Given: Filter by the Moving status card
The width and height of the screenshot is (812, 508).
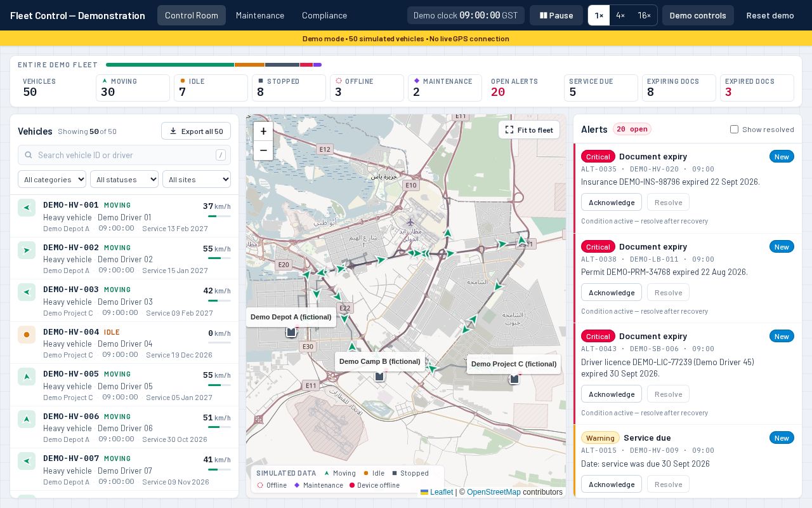Looking at the screenshot, I should [133, 88].
